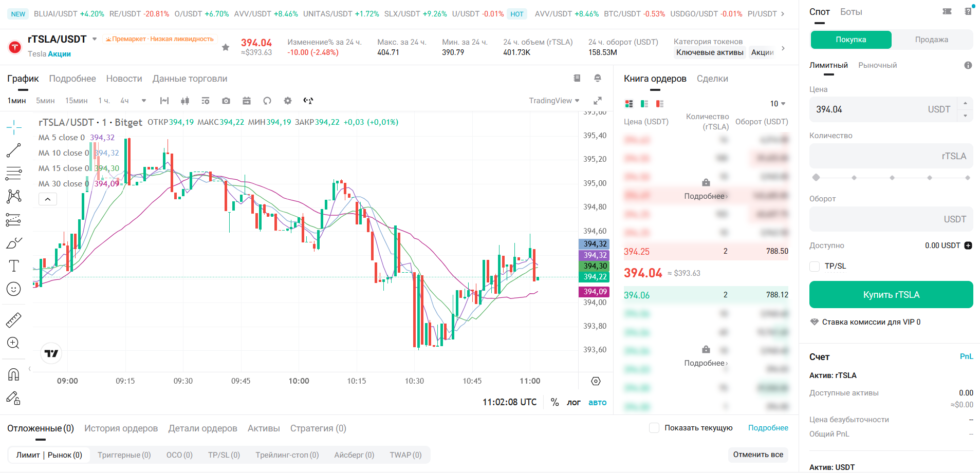Open the indicators icon in chart toolbar
This screenshot has width=980, height=473.
click(164, 101)
